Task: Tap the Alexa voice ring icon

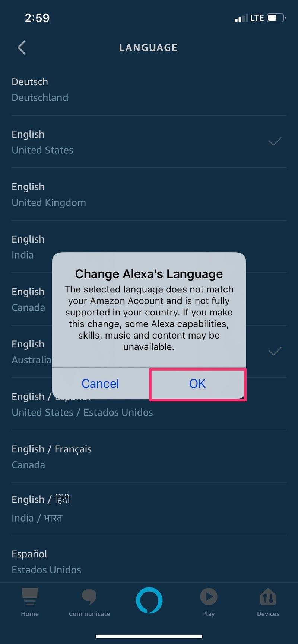Action: click(x=149, y=600)
